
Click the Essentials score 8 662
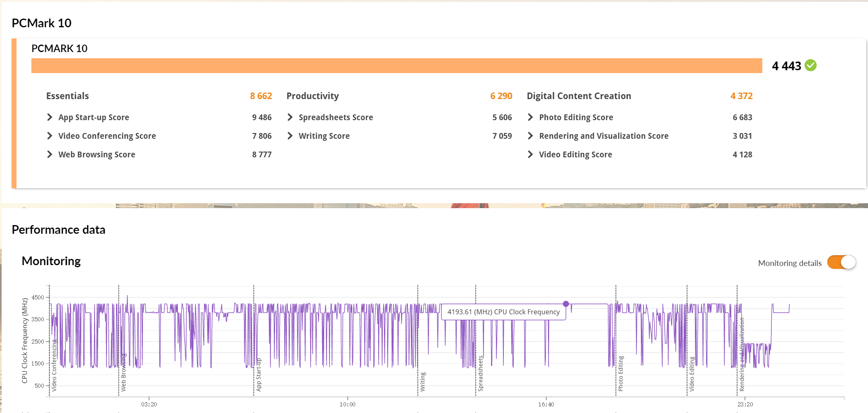[x=261, y=96]
